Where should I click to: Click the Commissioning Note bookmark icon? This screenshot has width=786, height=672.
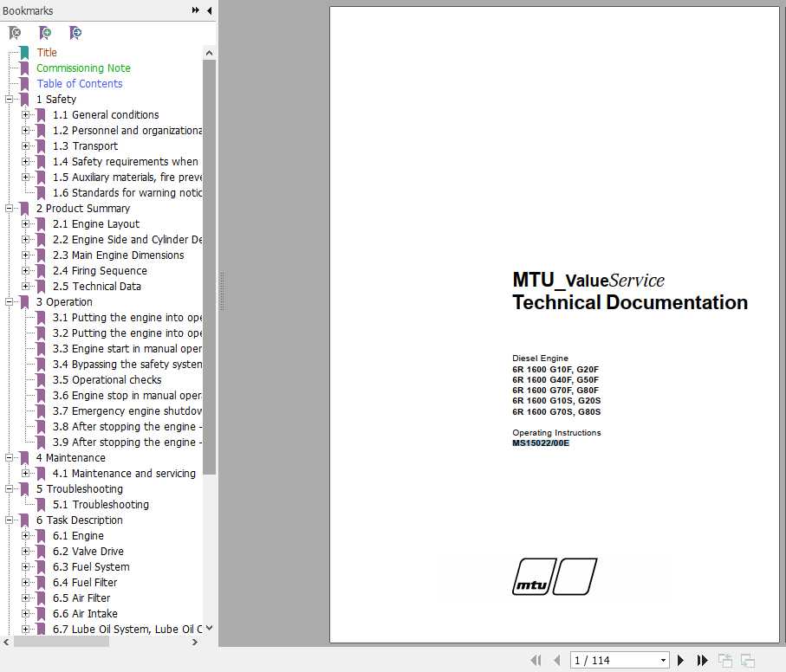(24, 68)
